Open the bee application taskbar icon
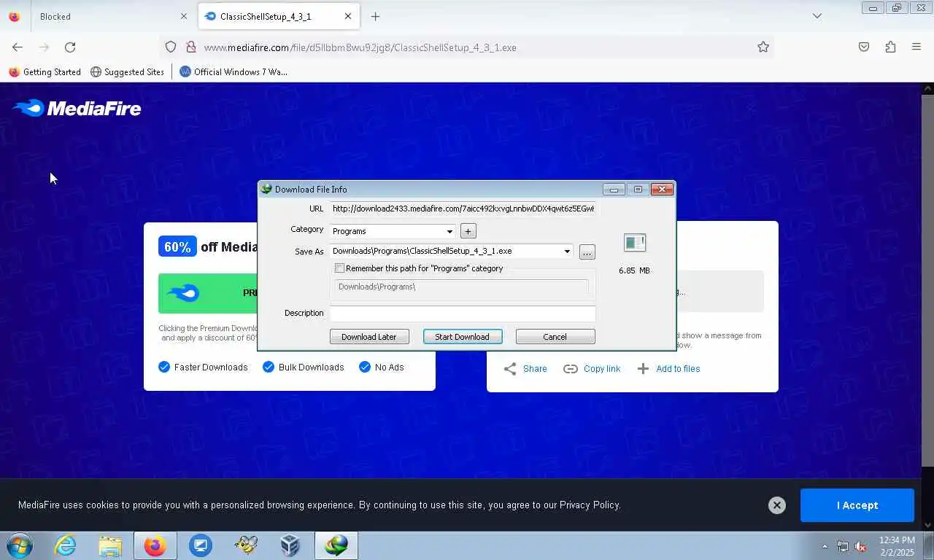934x560 pixels. coord(245,545)
